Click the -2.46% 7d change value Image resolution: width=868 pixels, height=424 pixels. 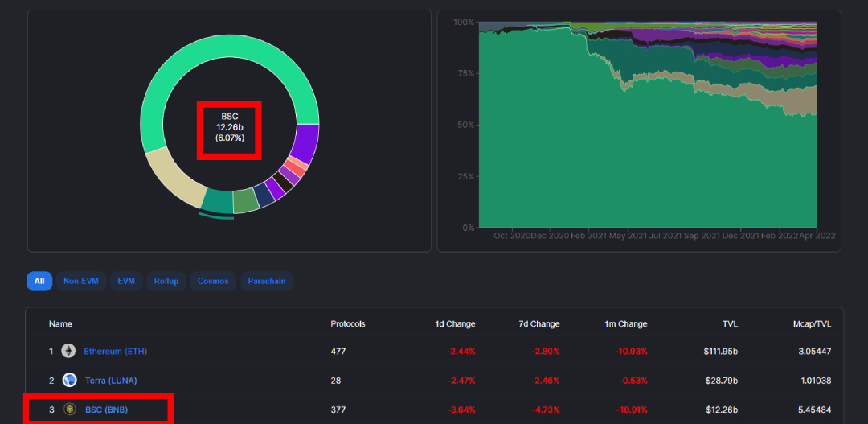546,381
